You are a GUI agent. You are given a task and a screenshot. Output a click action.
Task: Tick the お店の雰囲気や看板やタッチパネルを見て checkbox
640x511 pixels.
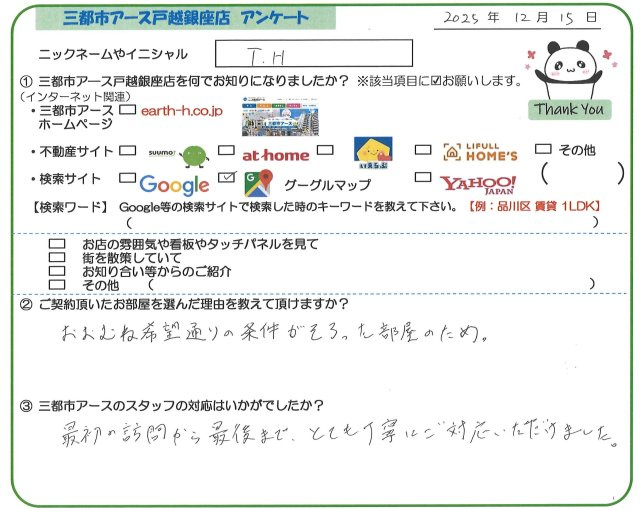pos(57,243)
